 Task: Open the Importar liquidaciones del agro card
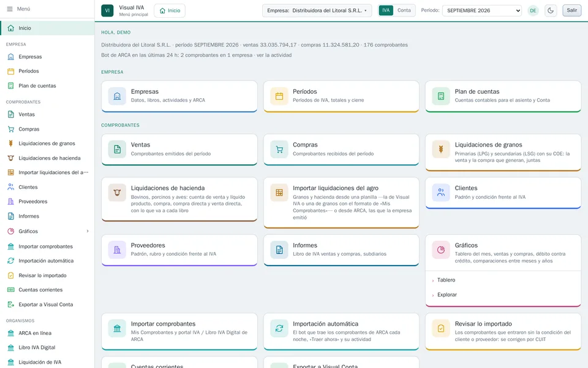(x=341, y=203)
